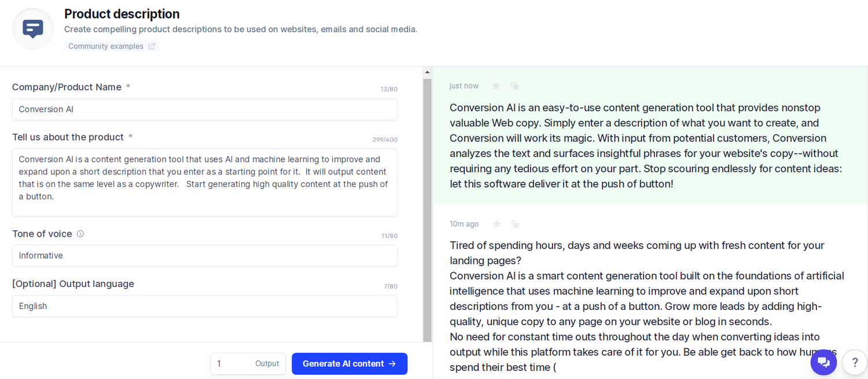This screenshot has height=379, width=868.
Task: Select the Output language field showing English
Action: click(205, 306)
